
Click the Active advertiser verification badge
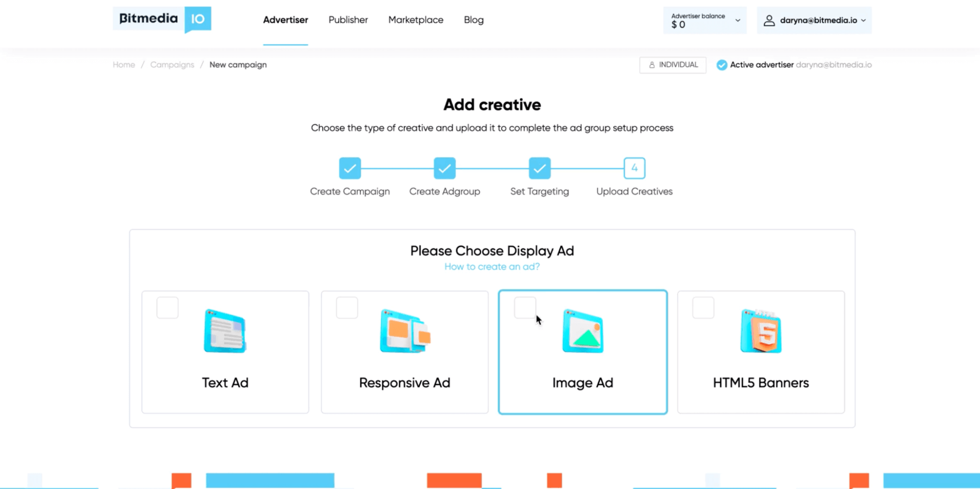(x=722, y=65)
